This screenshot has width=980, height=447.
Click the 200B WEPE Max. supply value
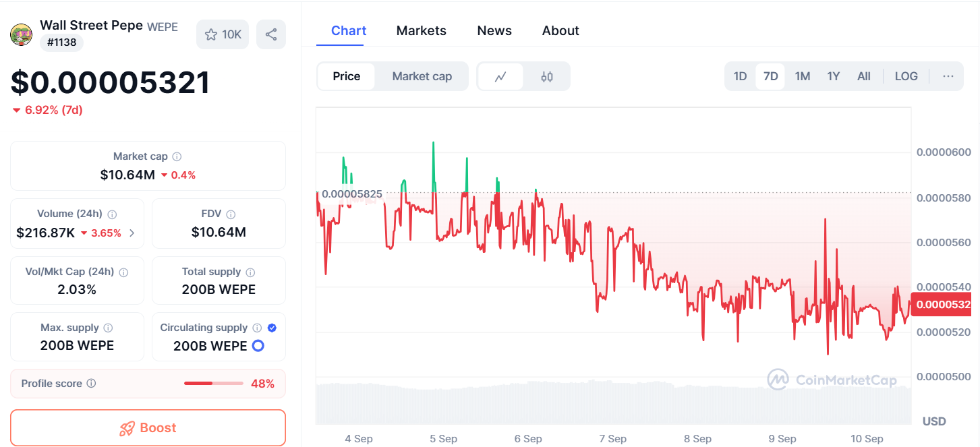[77, 346]
